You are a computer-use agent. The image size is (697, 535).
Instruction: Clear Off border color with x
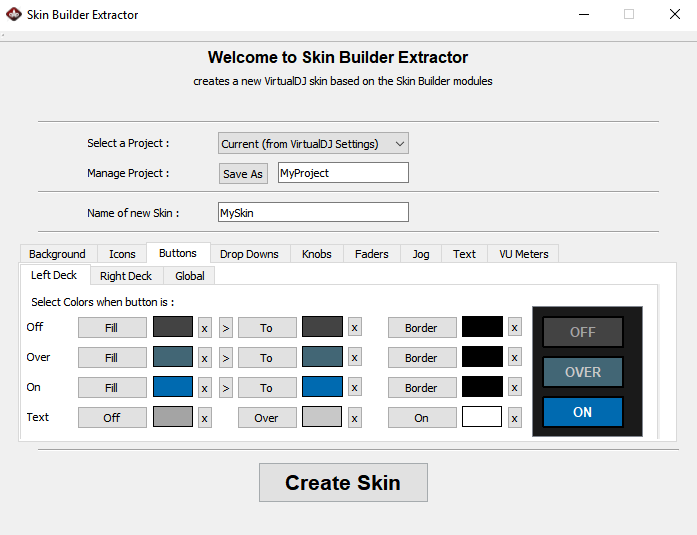click(x=515, y=327)
